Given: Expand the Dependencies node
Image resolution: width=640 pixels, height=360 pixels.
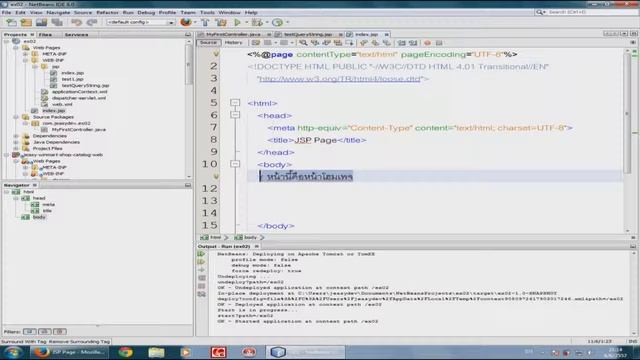Looking at the screenshot, I should pyautogui.click(x=16, y=136).
